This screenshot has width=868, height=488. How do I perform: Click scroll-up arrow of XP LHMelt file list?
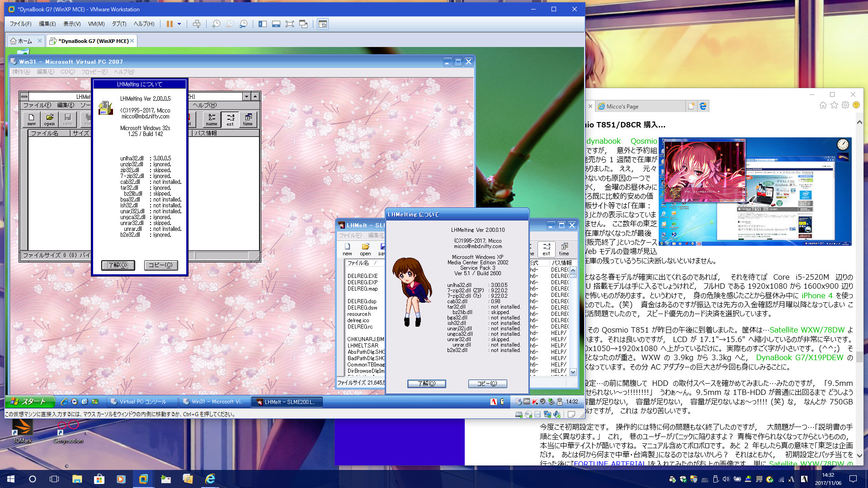[x=573, y=270]
